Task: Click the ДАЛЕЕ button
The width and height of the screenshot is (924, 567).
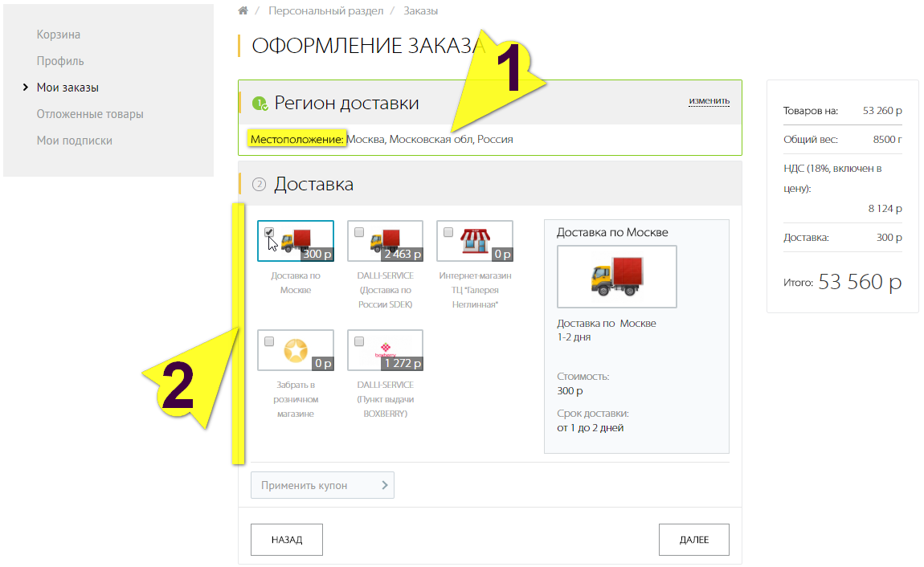Action: click(x=694, y=540)
